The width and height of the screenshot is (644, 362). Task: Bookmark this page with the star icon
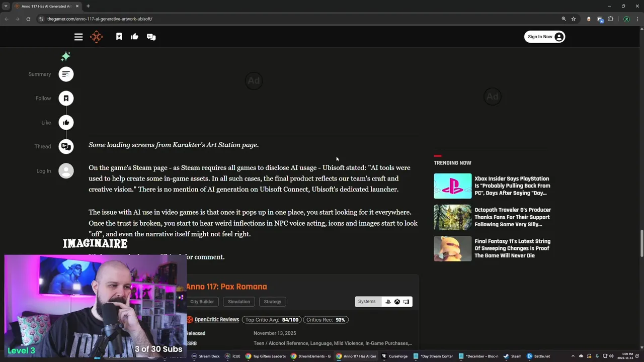(574, 19)
